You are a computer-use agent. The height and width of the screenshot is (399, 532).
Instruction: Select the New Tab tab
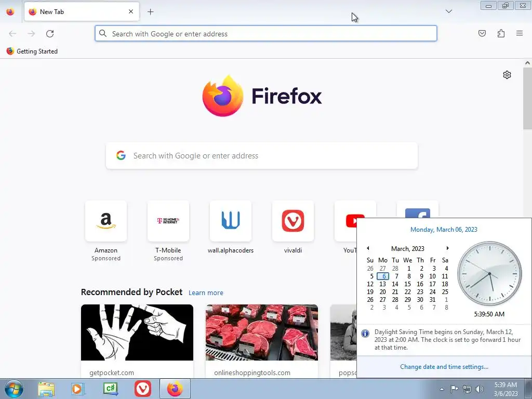(82, 11)
